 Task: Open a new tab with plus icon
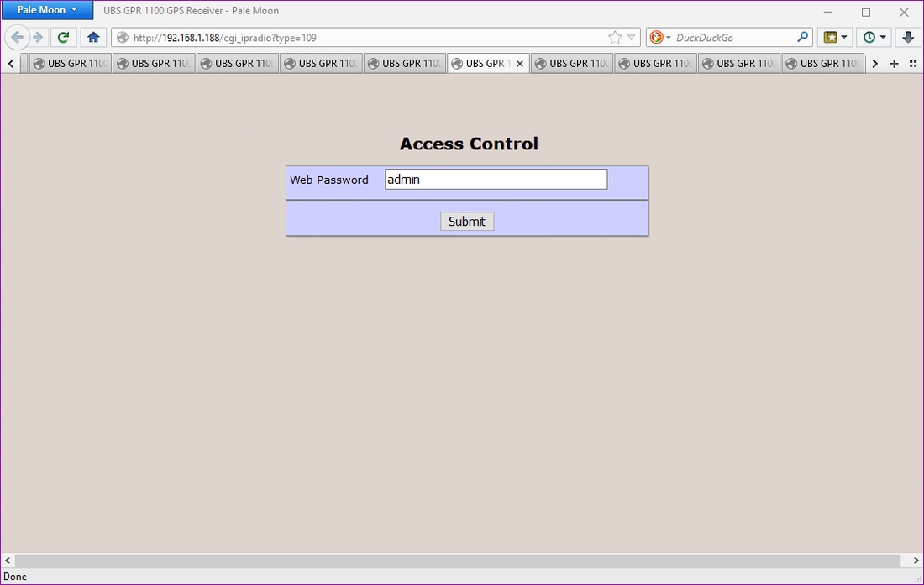(894, 64)
